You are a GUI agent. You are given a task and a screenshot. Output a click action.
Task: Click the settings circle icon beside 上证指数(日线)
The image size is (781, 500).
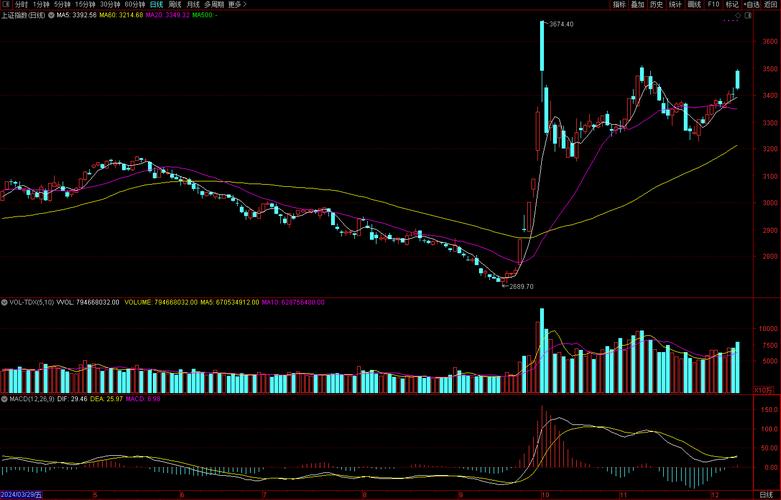point(50,16)
